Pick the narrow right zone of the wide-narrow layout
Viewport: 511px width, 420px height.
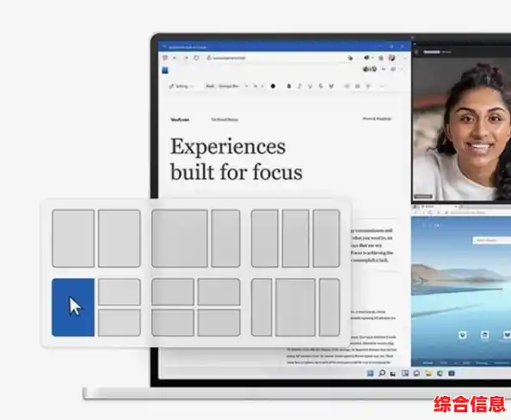[225, 238]
